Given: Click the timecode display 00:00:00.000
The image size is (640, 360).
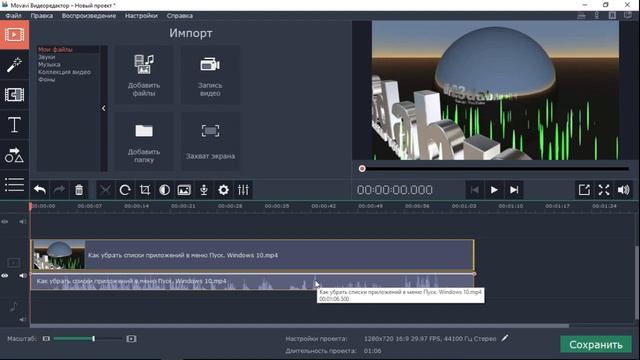Looking at the screenshot, I should (x=394, y=190).
